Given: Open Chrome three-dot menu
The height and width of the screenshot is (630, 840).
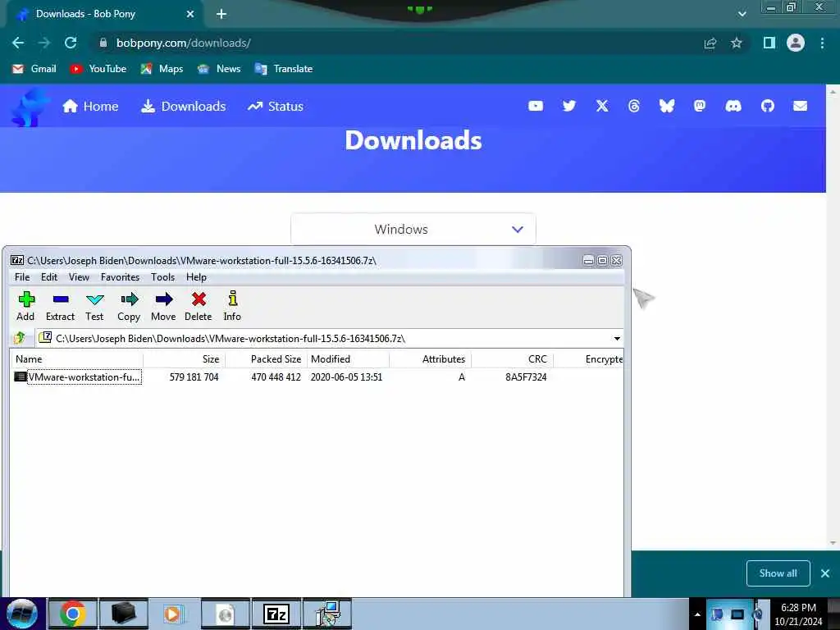Looking at the screenshot, I should point(822,43).
